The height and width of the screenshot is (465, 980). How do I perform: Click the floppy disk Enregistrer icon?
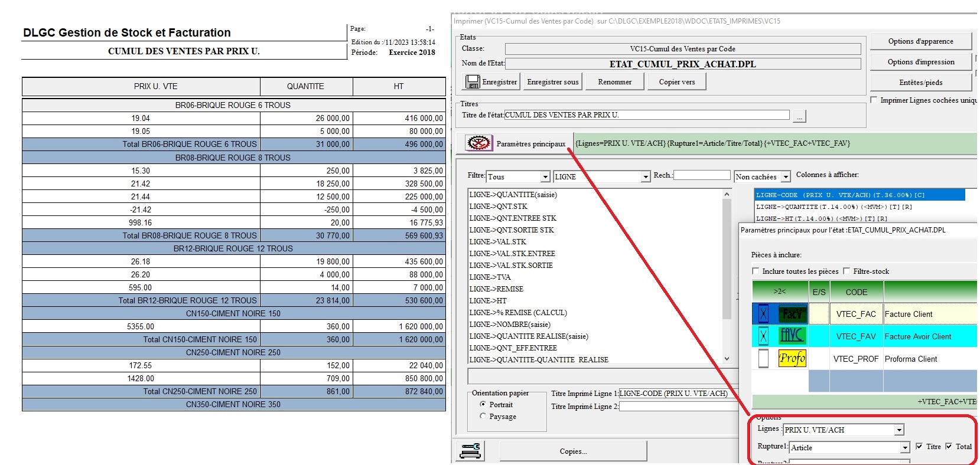pyautogui.click(x=473, y=82)
